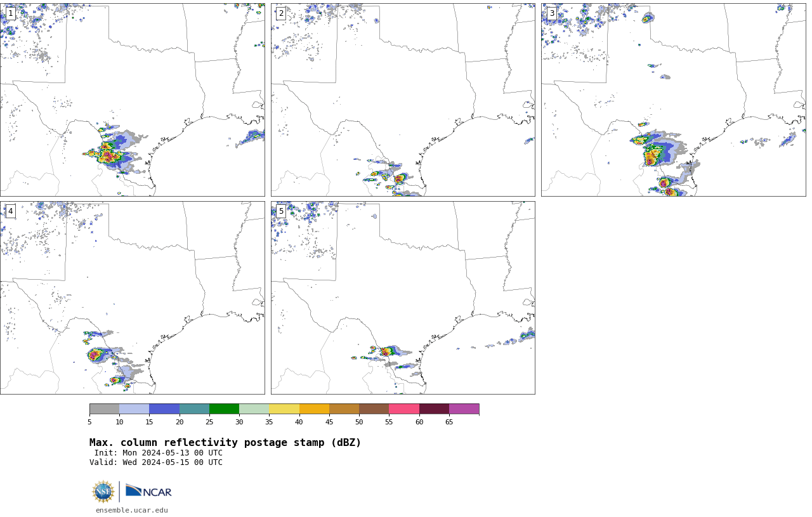812x517 pixels.
Task: Open ensemble member 5 reflectivity map
Action: (403, 298)
